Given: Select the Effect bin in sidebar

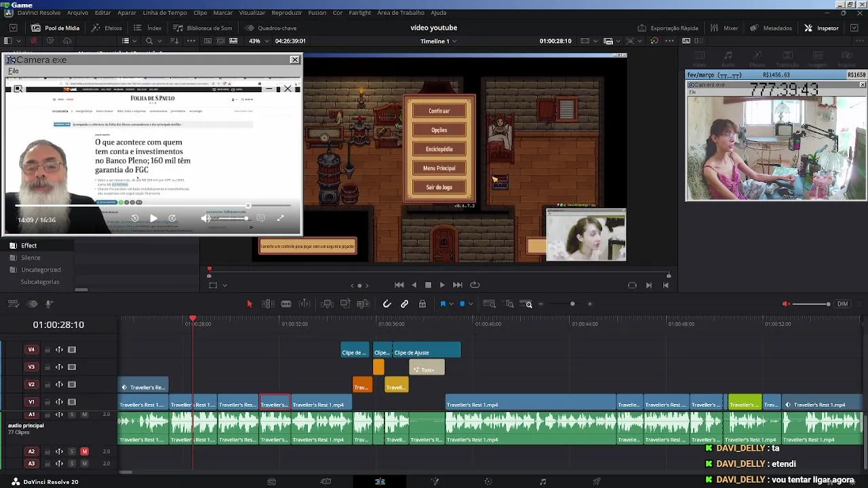Looking at the screenshot, I should (x=28, y=246).
